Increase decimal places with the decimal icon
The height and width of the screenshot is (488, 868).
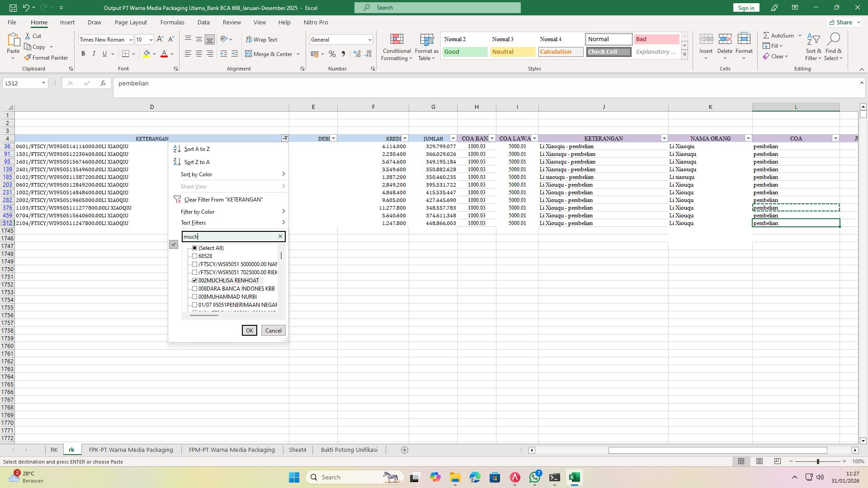(357, 54)
